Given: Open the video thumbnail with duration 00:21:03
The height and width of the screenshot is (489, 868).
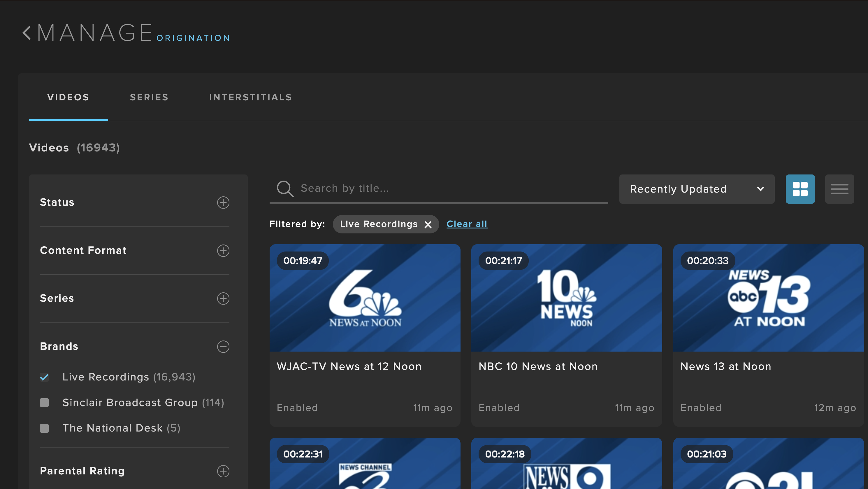Looking at the screenshot, I should coord(769,463).
